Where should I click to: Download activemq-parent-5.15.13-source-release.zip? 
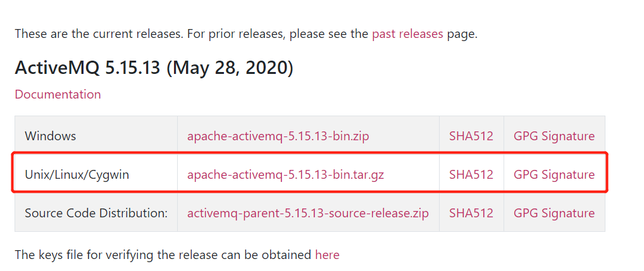[x=307, y=213]
